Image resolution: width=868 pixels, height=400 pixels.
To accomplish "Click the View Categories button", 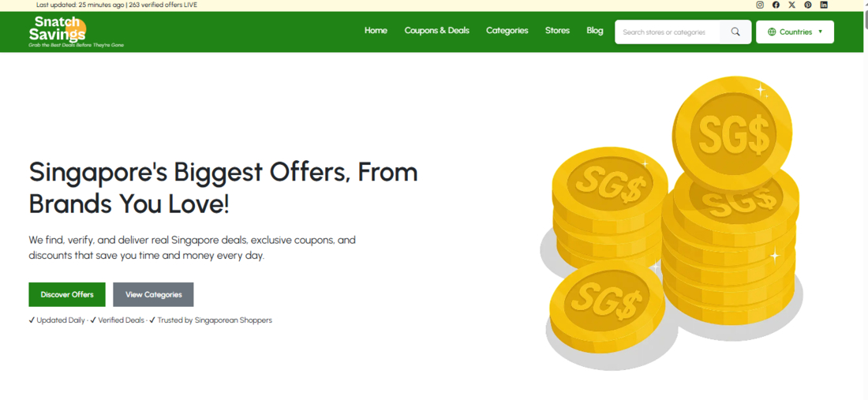I will point(153,294).
